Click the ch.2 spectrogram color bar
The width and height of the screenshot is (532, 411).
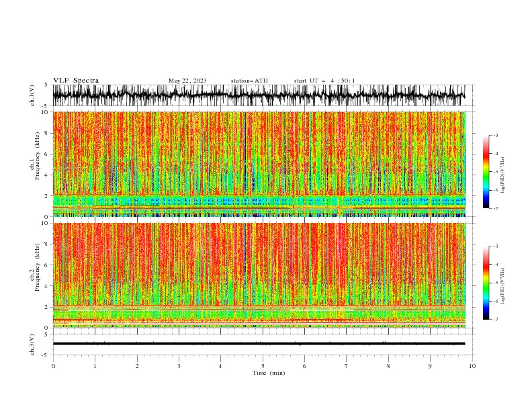486,283
